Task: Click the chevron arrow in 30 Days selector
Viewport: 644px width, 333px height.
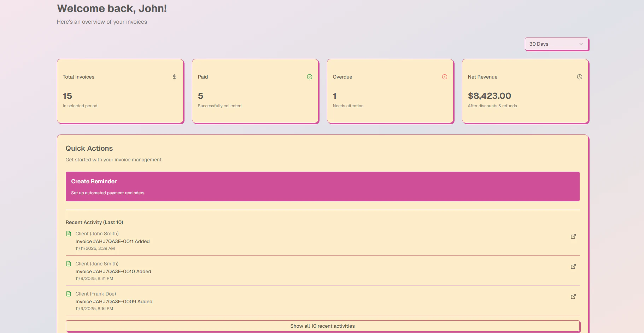Action: pyautogui.click(x=581, y=44)
